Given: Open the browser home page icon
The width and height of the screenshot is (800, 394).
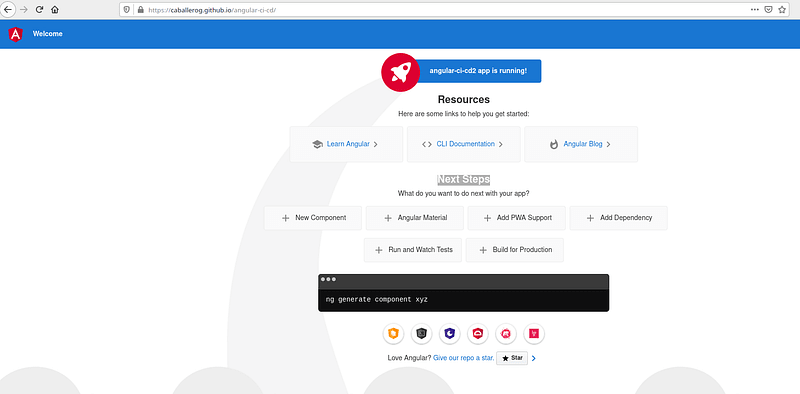Looking at the screenshot, I should 55,9.
